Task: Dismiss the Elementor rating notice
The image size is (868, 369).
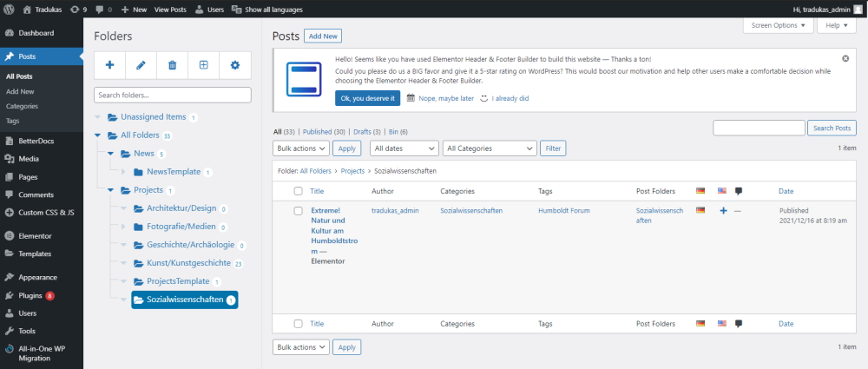Action: [x=845, y=59]
